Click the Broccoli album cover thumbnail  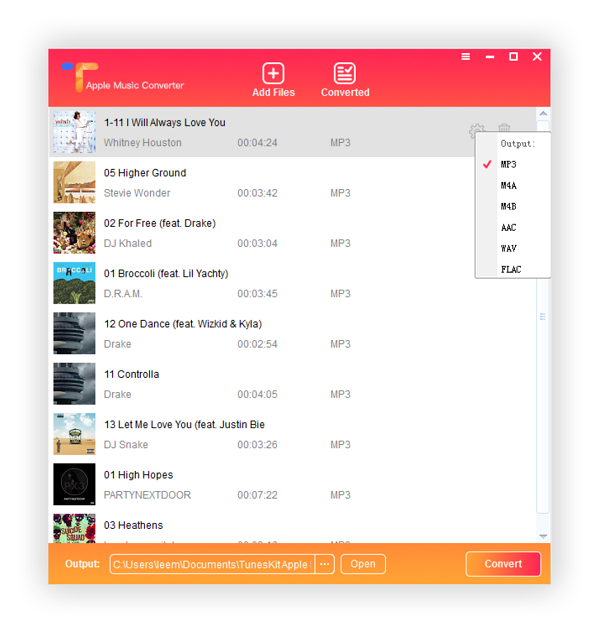pyautogui.click(x=74, y=283)
